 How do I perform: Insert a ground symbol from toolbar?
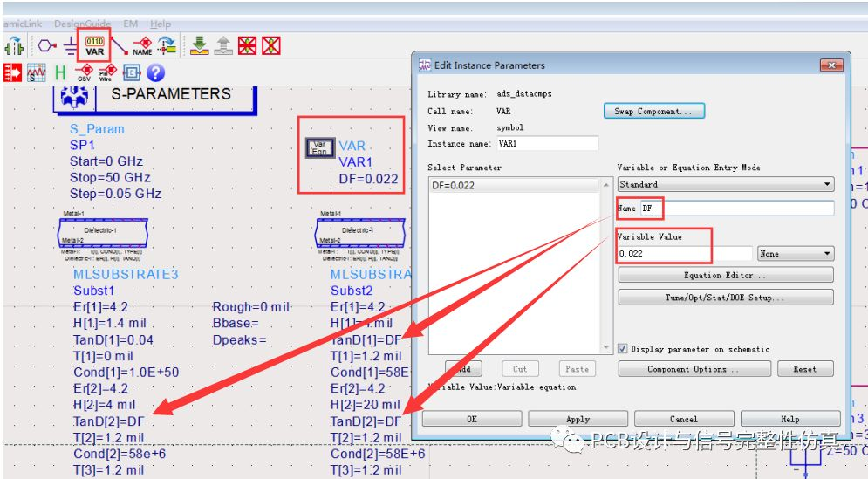[71, 45]
